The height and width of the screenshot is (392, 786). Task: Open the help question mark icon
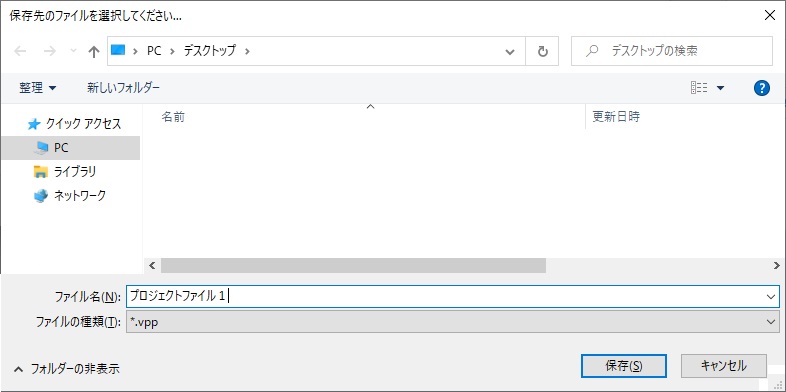(761, 88)
